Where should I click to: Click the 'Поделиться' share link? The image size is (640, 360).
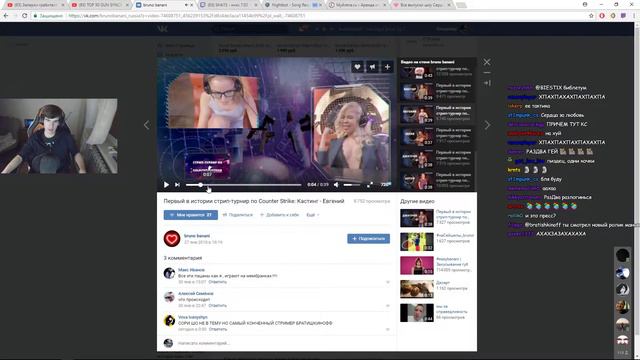238,215
